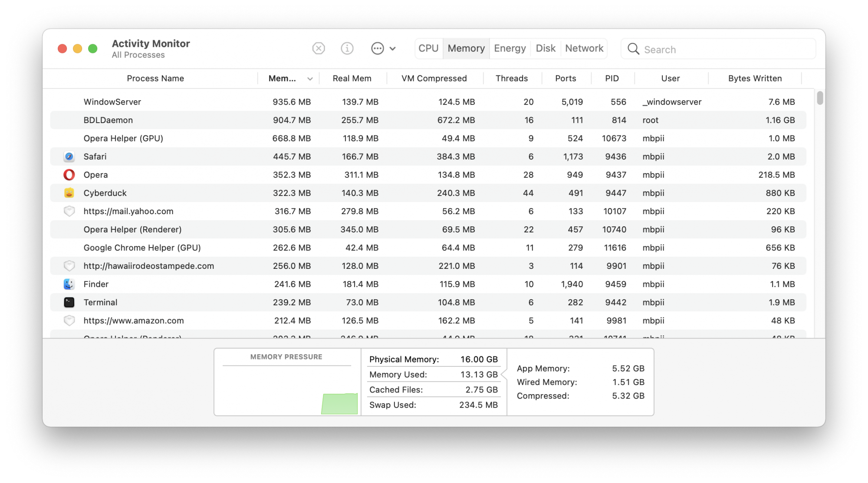Click the Safari compass icon in list
Image resolution: width=868 pixels, height=483 pixels.
coord(69,157)
